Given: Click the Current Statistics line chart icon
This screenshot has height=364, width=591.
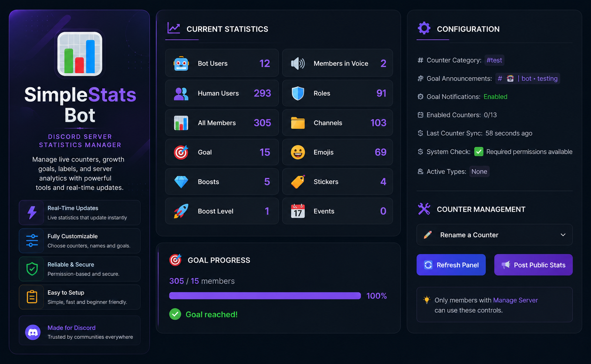Looking at the screenshot, I should click(174, 28).
